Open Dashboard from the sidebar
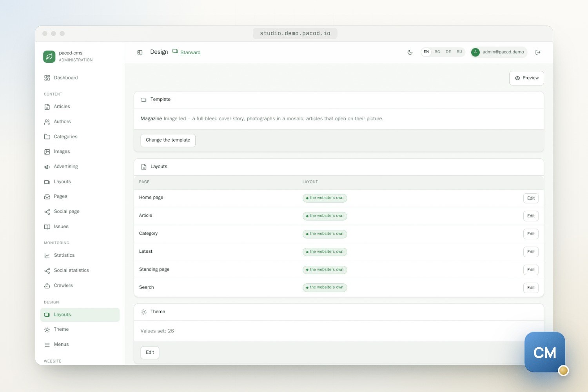 80,78
